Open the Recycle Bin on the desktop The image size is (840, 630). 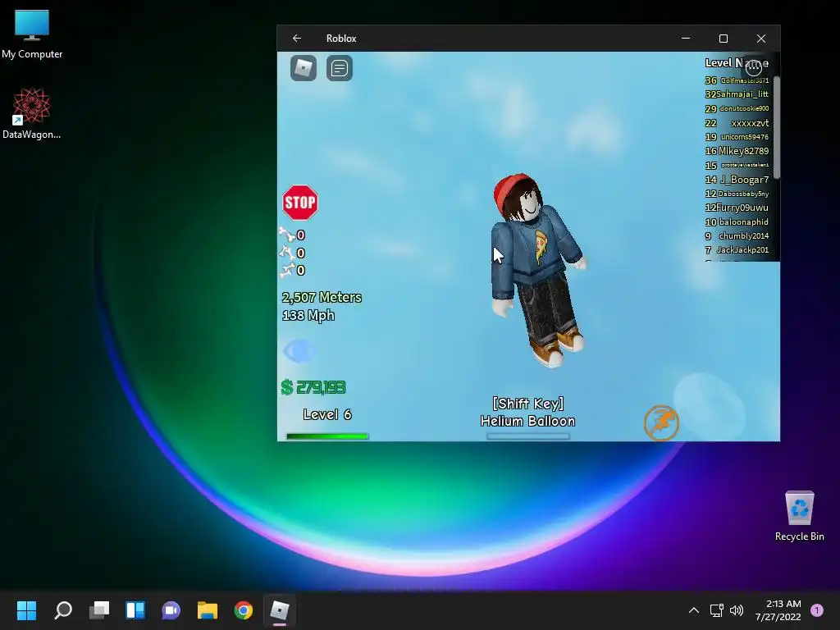[799, 516]
